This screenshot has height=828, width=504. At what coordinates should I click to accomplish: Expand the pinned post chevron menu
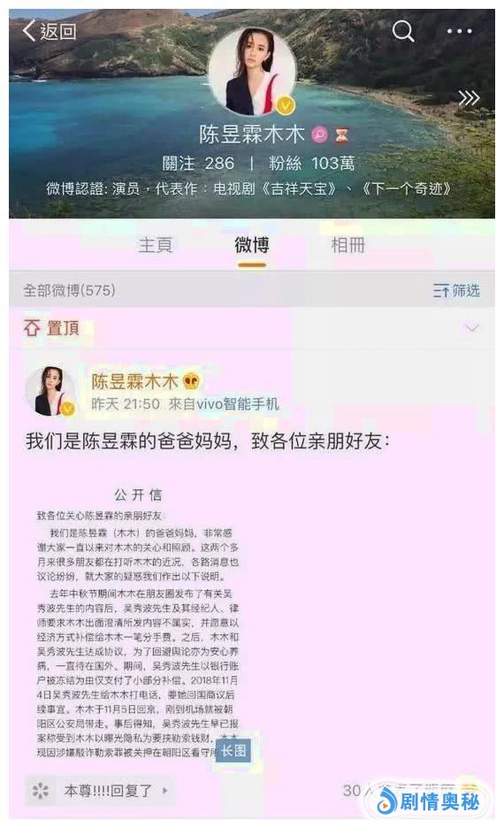tap(470, 328)
